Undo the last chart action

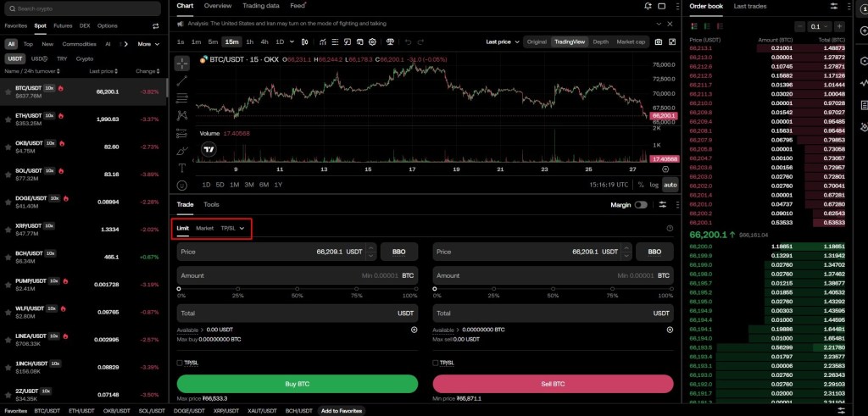tap(408, 42)
